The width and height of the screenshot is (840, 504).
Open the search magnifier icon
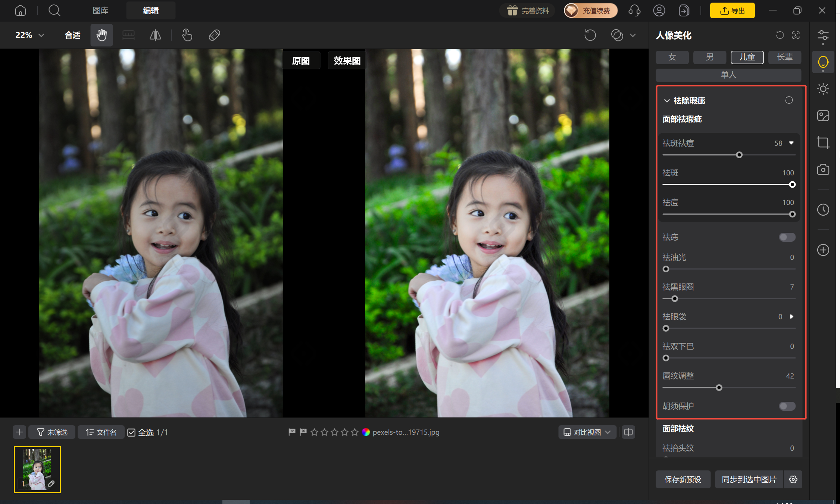pyautogui.click(x=54, y=10)
